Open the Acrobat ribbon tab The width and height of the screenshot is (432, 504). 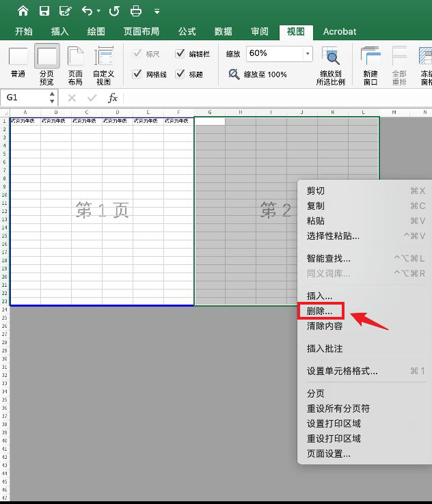(x=340, y=31)
